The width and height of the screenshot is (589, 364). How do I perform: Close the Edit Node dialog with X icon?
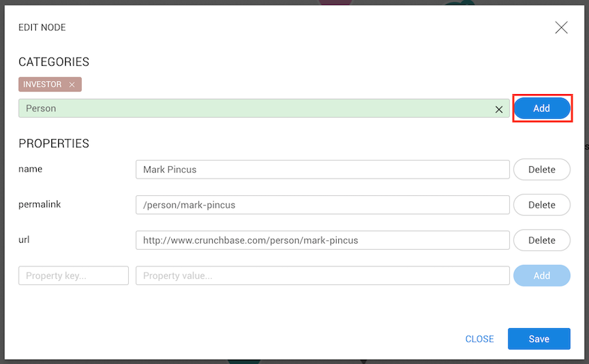[x=561, y=28]
